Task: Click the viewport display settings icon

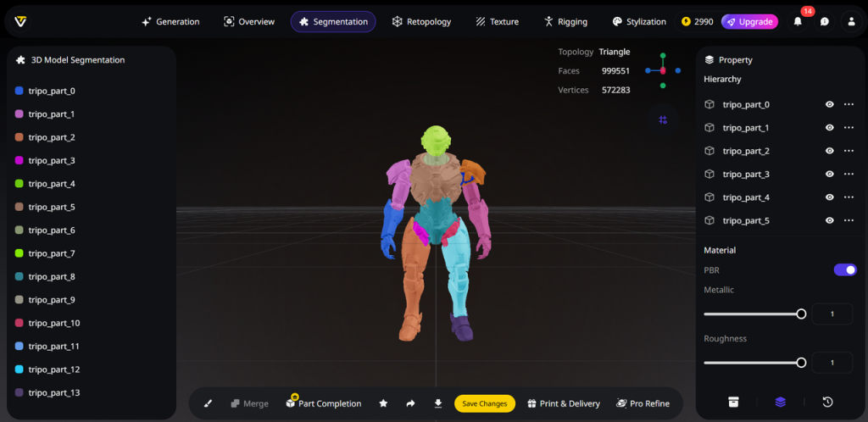Action: click(x=663, y=119)
